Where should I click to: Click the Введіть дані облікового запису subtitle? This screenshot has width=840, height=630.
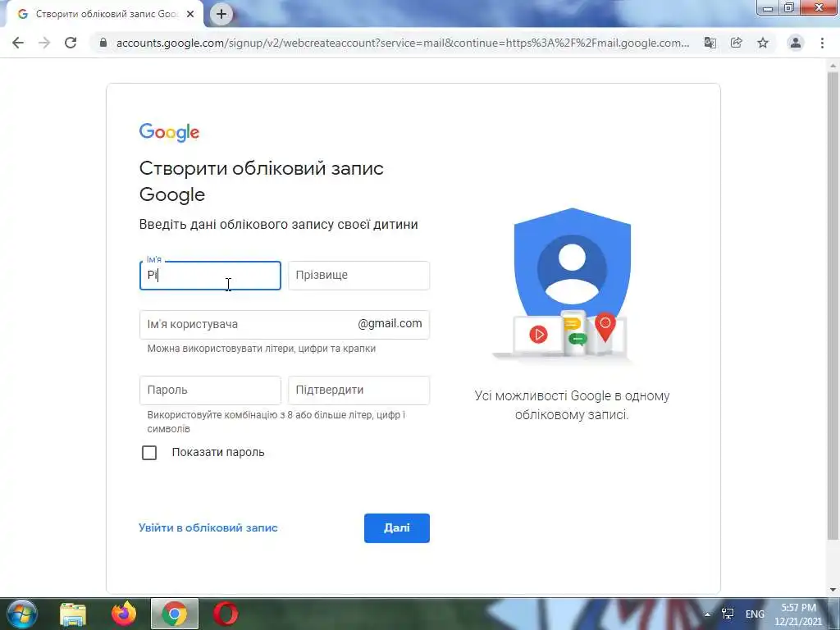pos(279,225)
